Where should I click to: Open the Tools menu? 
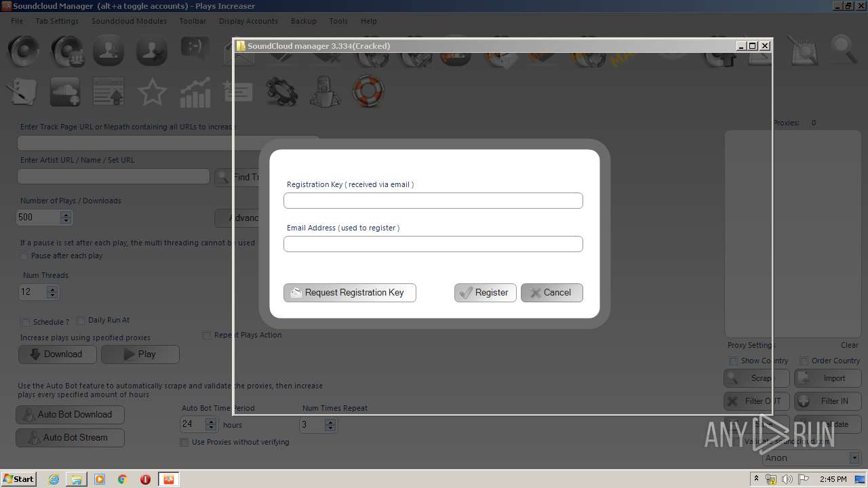point(338,21)
